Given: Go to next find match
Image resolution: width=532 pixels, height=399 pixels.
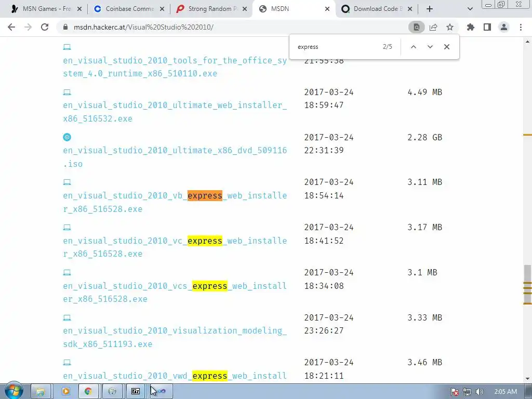Looking at the screenshot, I should [430, 47].
